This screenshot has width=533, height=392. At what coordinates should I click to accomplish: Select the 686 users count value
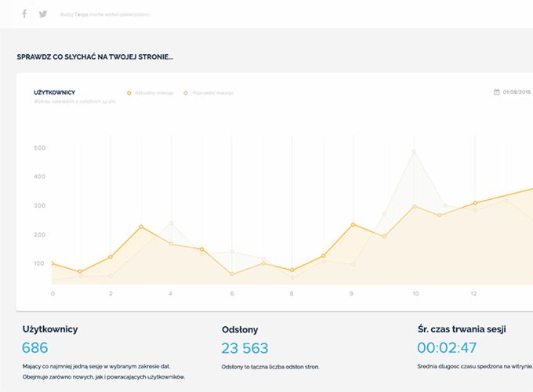click(x=35, y=348)
